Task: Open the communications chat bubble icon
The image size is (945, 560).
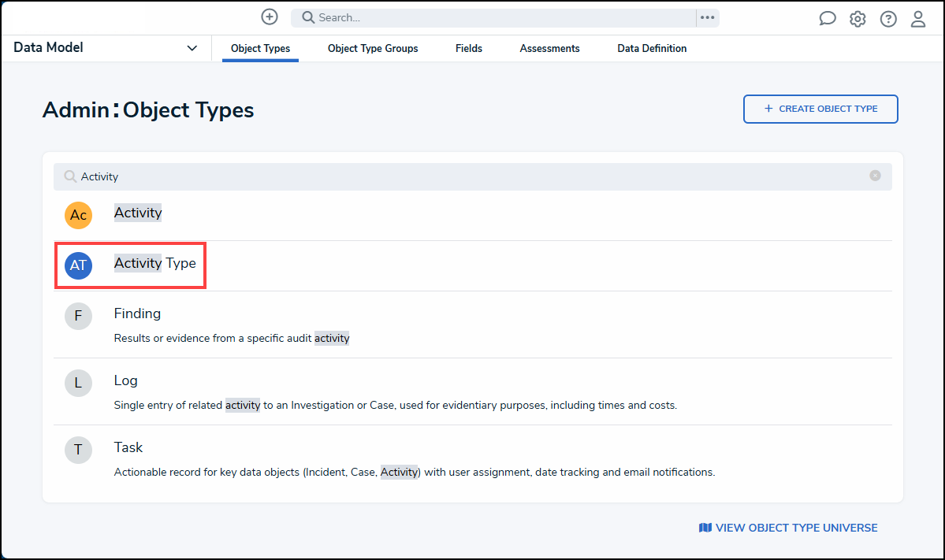Action: (828, 19)
